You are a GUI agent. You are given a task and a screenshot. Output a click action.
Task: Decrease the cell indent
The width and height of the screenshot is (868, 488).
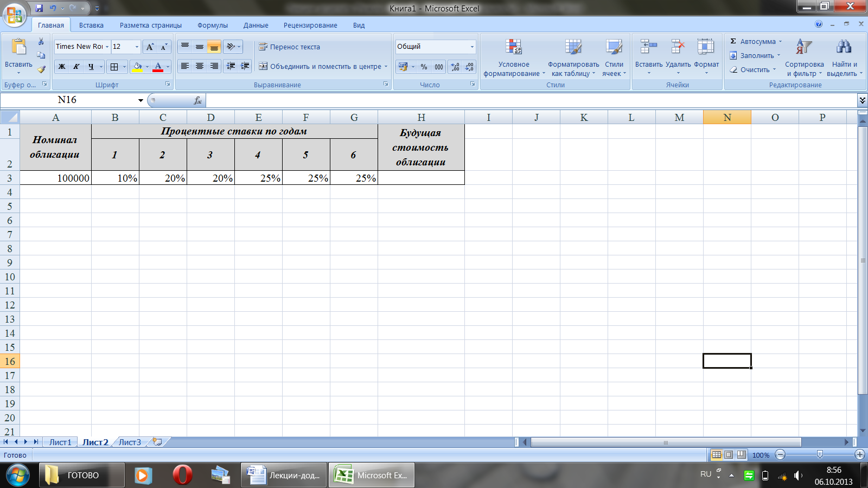click(231, 66)
